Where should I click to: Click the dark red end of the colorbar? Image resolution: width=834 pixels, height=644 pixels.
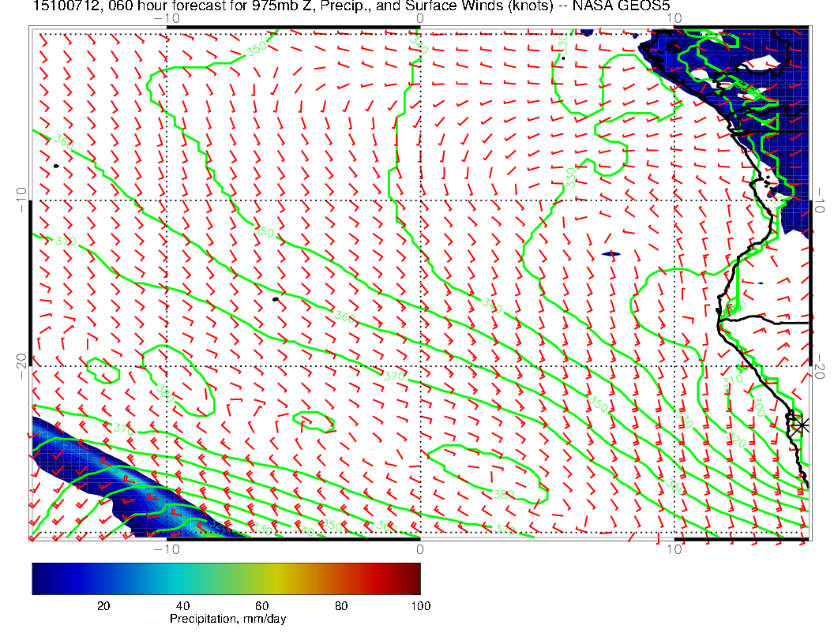point(411,578)
